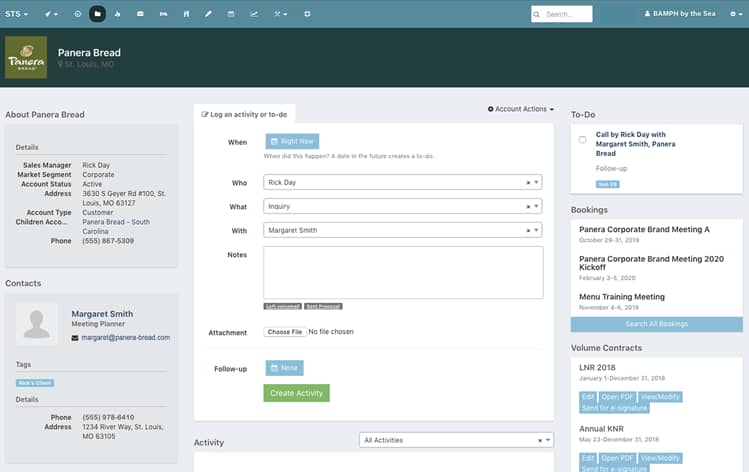
Task: Click View/Modify under LNR 2018
Action: pyautogui.click(x=660, y=397)
